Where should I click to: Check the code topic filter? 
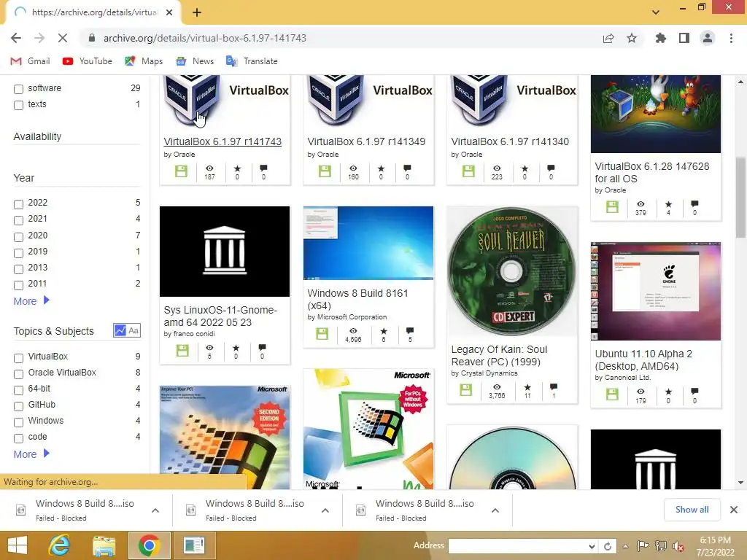(18, 438)
